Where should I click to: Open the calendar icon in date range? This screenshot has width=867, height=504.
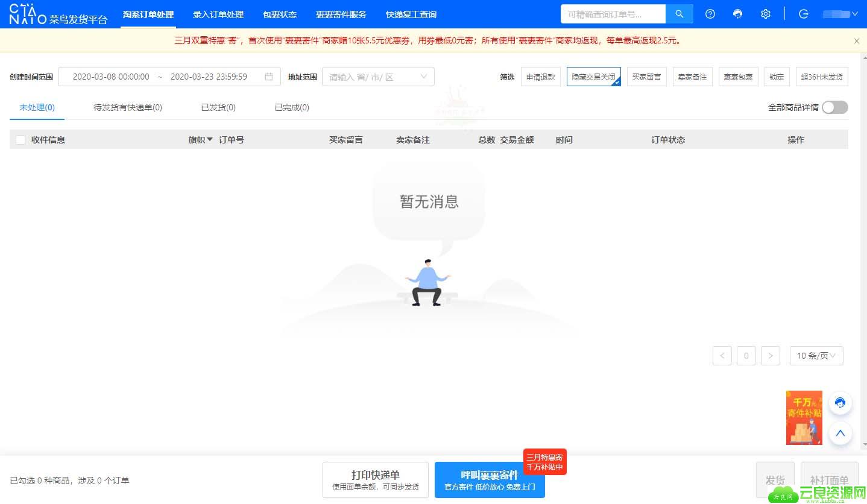pos(269,77)
